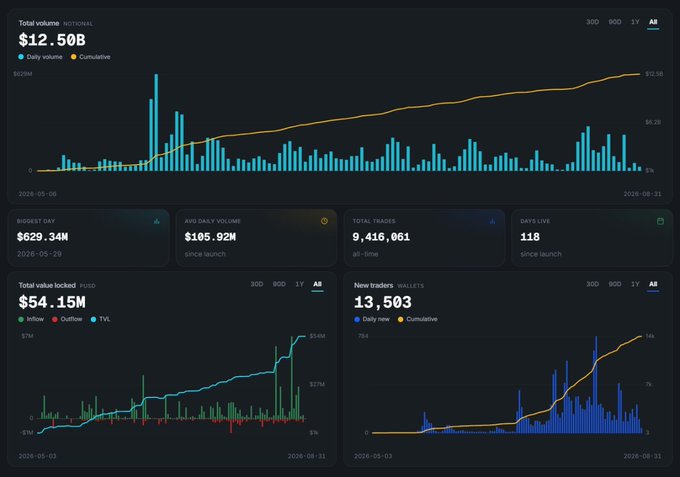Viewport: 680px width, 477px height.
Task: Click the bar chart icon on Biggest Day card
Action: click(157, 221)
